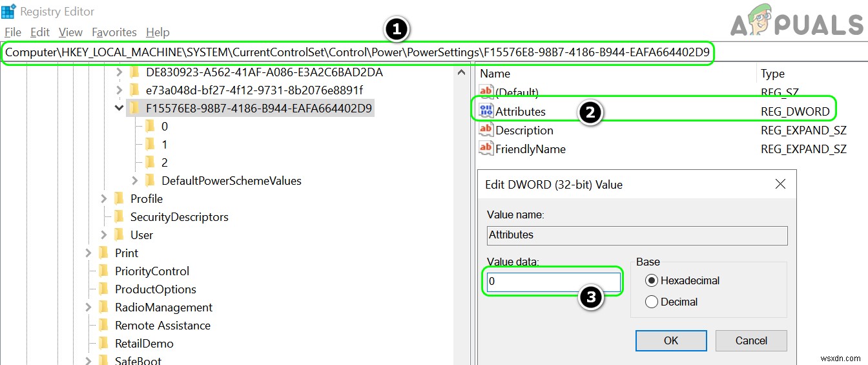Image resolution: width=868 pixels, height=365 pixels.
Task: Select the Hexadecimal base radio button
Action: click(x=651, y=280)
